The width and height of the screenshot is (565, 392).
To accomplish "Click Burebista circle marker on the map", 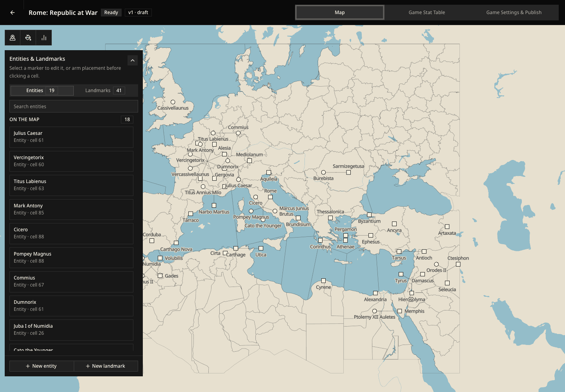I will point(323,172).
